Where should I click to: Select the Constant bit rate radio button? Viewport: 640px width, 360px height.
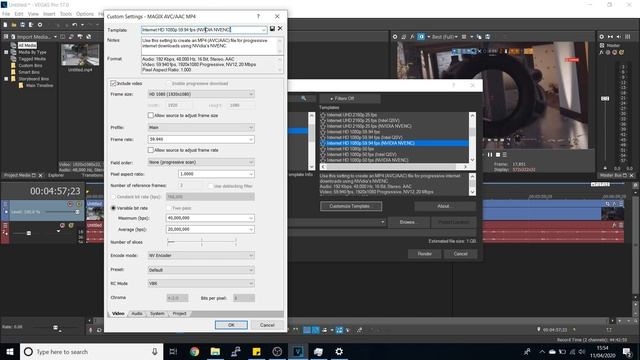point(113,197)
